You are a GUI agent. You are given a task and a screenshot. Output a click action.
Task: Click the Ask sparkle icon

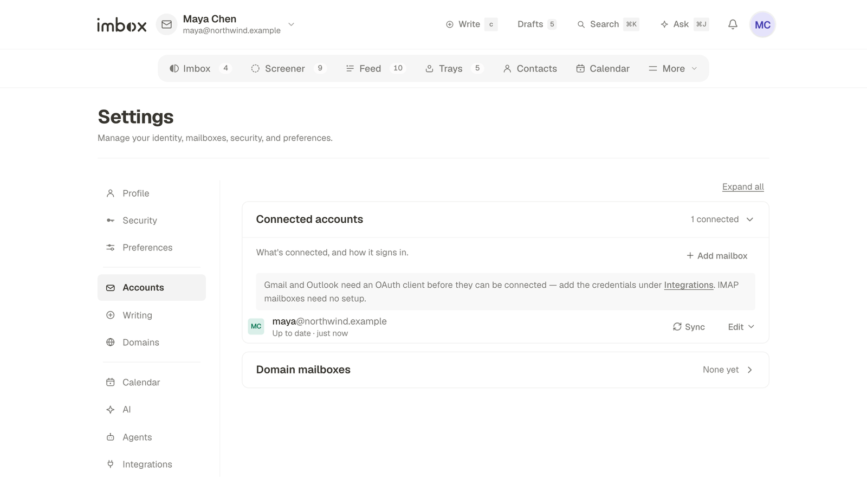tap(664, 24)
